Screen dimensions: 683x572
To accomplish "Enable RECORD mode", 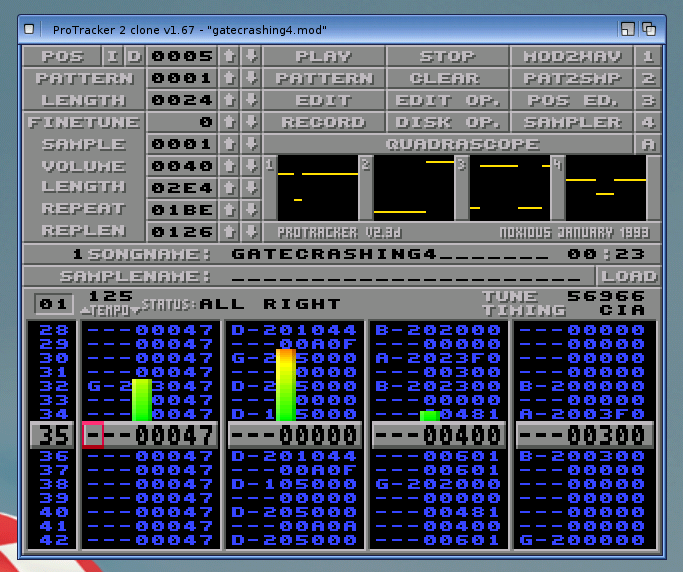I will (x=324, y=122).
